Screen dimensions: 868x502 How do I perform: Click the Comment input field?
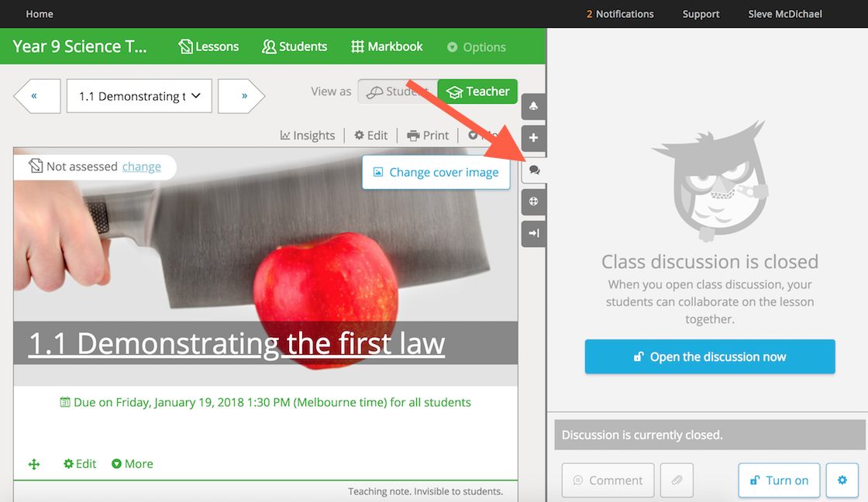click(x=608, y=480)
